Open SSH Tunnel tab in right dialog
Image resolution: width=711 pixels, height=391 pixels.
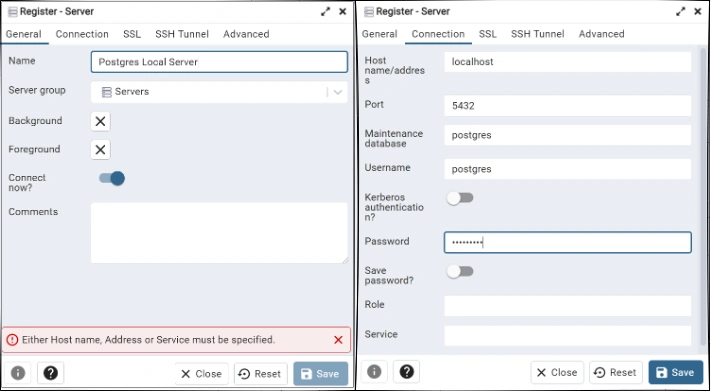[x=538, y=34]
